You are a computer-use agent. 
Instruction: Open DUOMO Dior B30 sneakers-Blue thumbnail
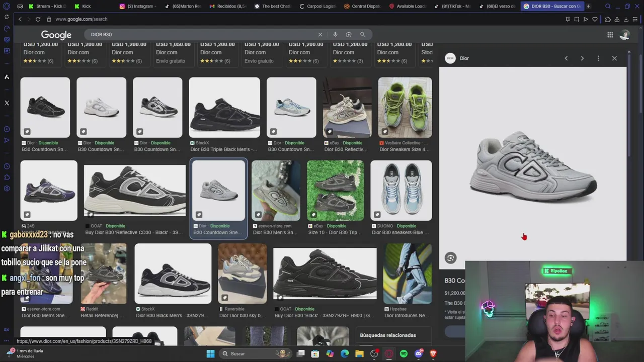click(401, 191)
